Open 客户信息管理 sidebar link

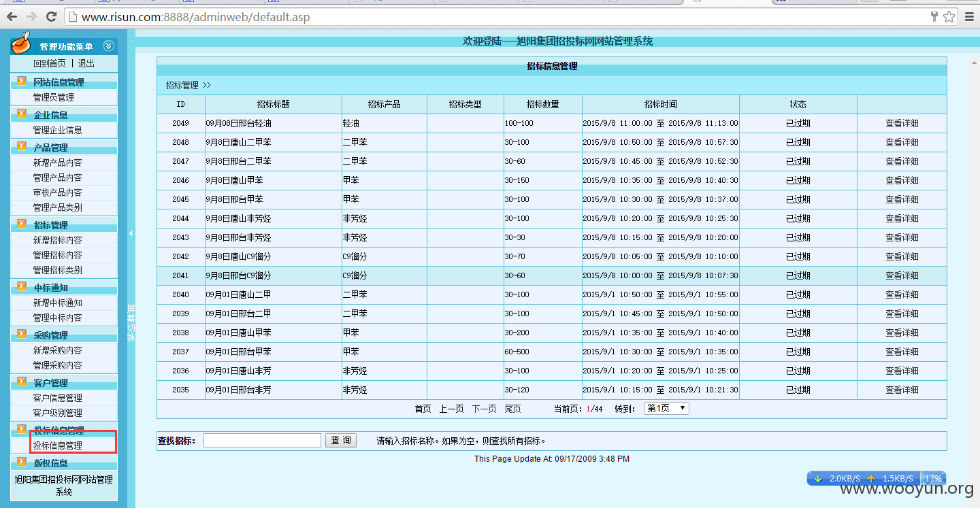(x=58, y=398)
